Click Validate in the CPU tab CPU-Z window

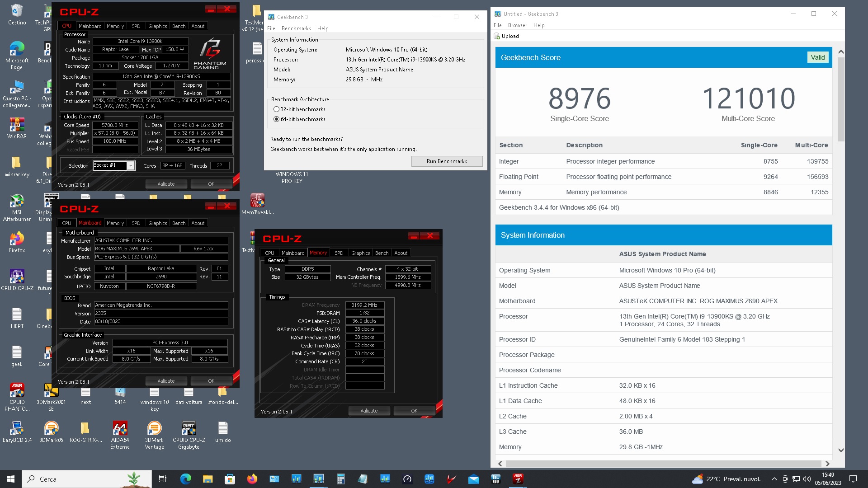(166, 184)
